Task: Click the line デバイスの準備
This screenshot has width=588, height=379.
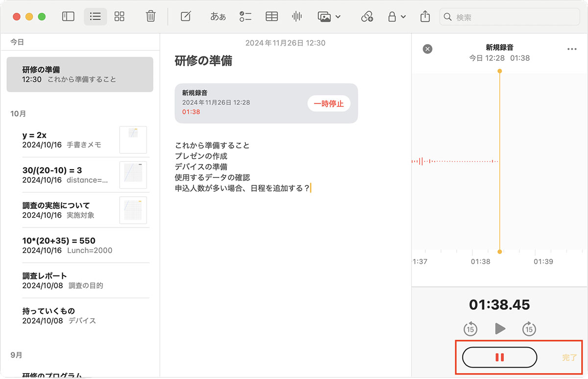Action: pos(201,167)
